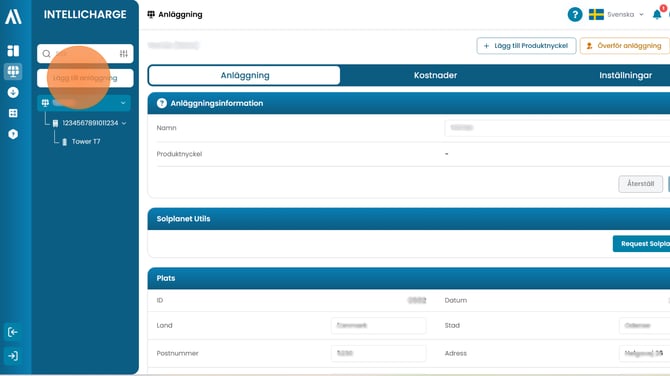The image size is (670, 376).
Task: Switch to the Inställningar tab
Action: click(625, 75)
